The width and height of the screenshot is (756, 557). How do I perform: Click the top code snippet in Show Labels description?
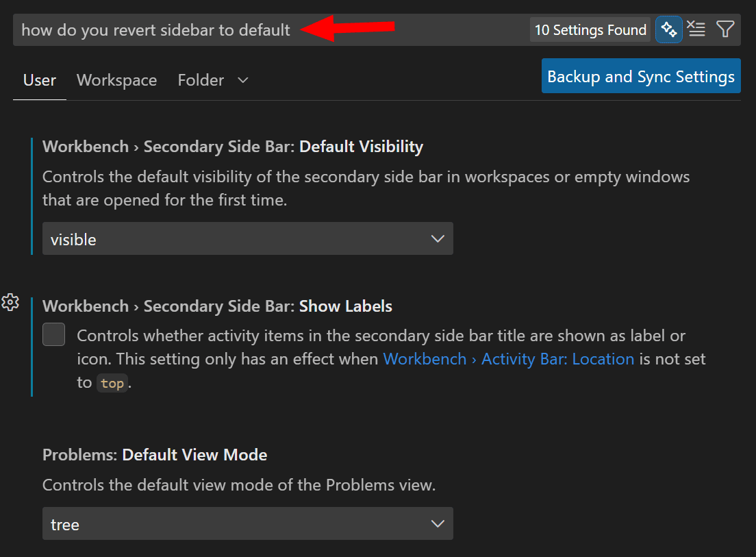click(x=112, y=383)
